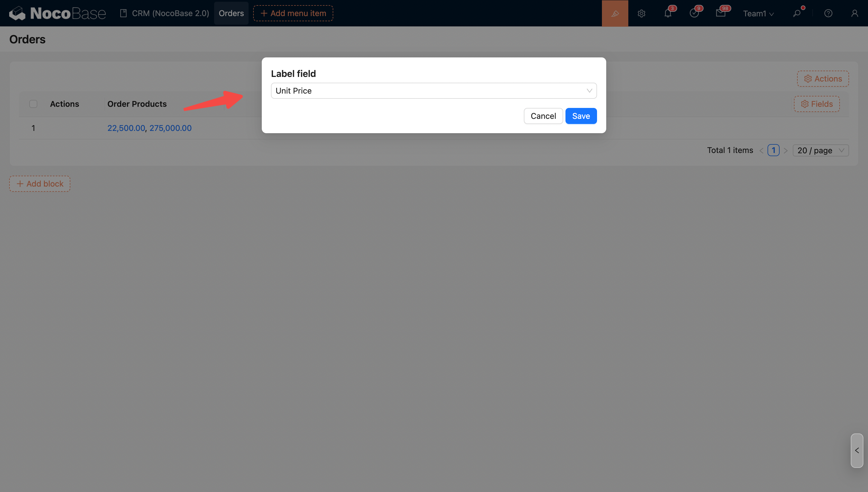The height and width of the screenshot is (492, 868).
Task: Click the search key icon with red dot
Action: tap(797, 13)
